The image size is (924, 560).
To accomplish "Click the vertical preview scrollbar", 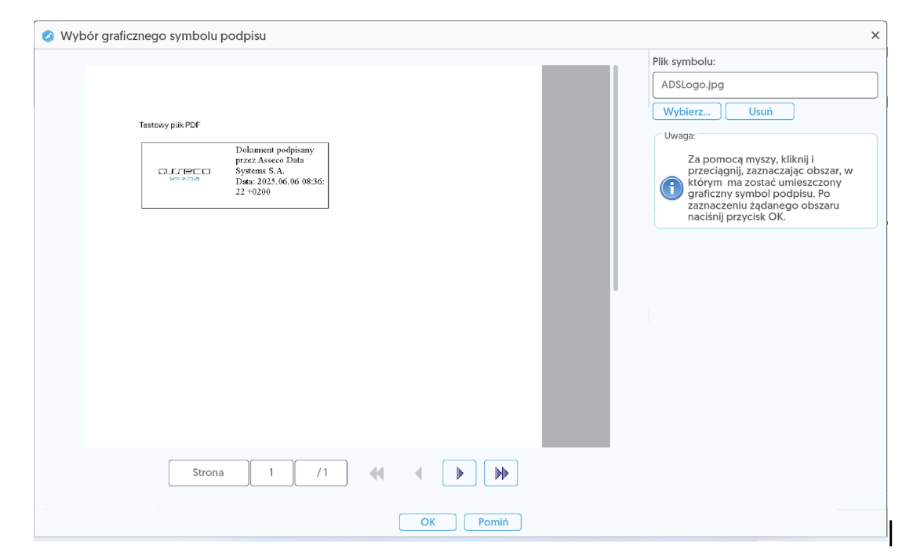I will click(x=616, y=179).
